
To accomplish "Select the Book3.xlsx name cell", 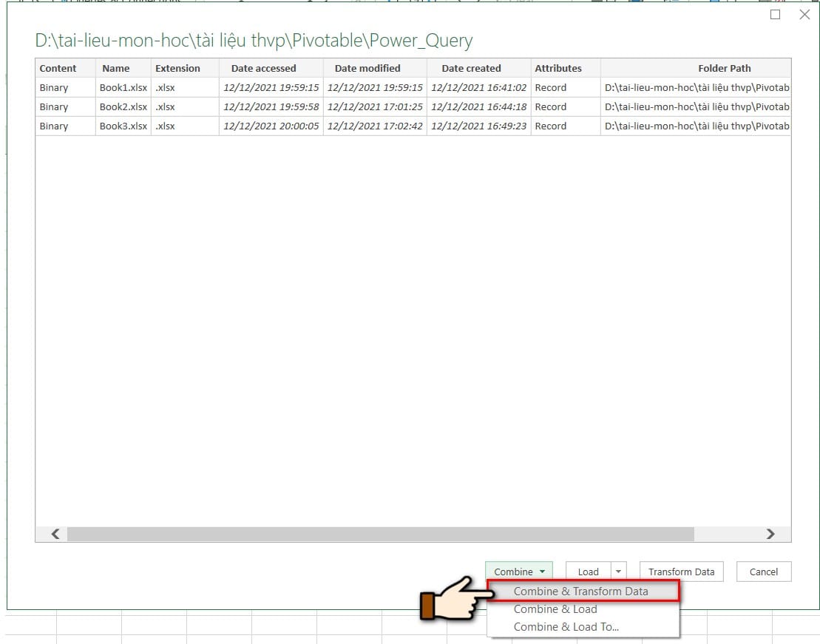I will click(123, 126).
